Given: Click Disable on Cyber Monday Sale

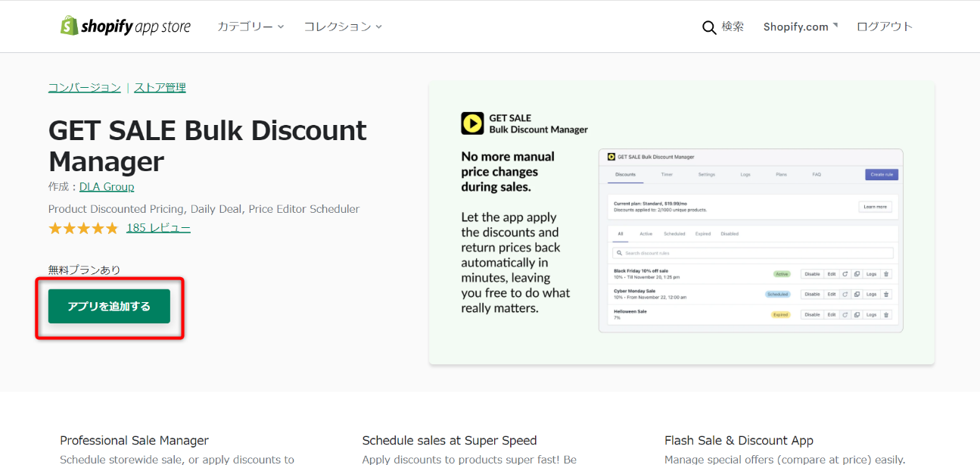Looking at the screenshot, I should coord(812,294).
